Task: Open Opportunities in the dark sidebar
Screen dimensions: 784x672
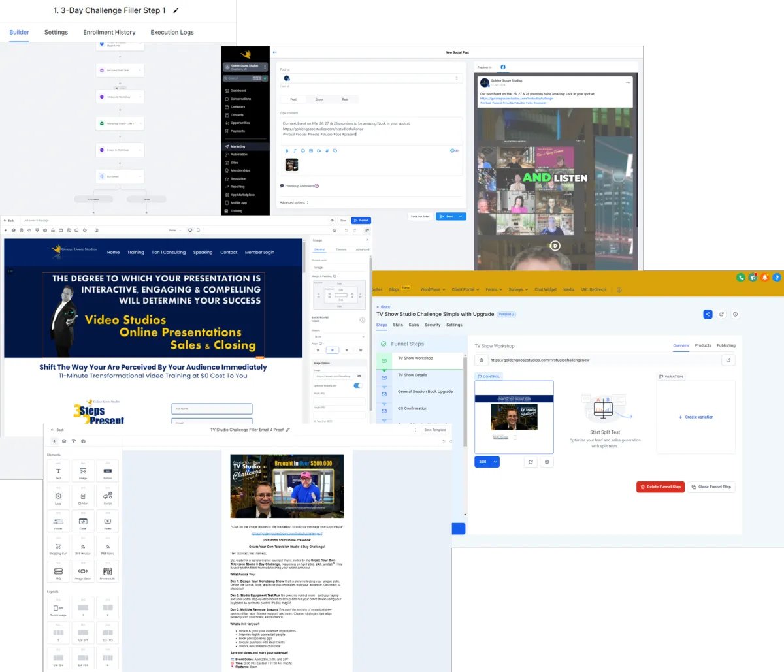Action: 240,123
